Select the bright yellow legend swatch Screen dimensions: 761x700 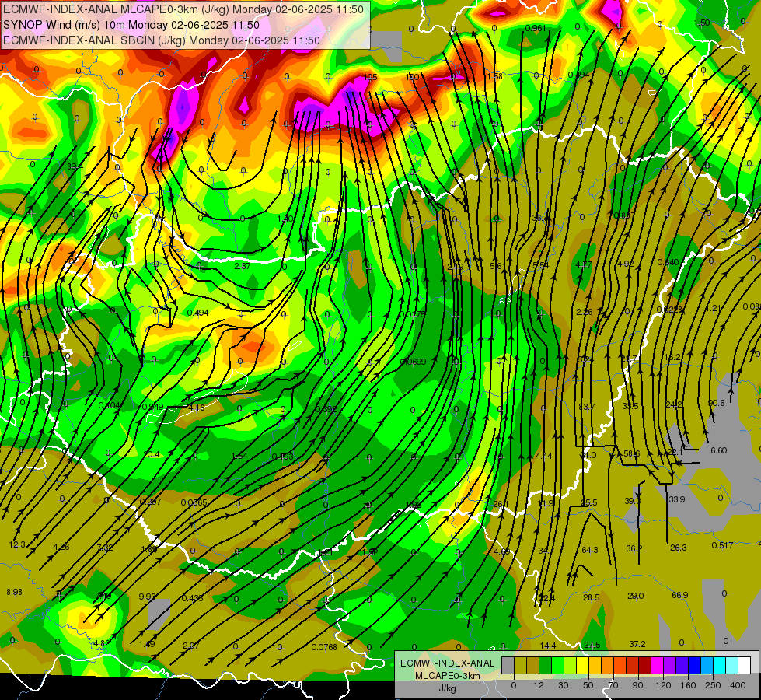[582, 665]
